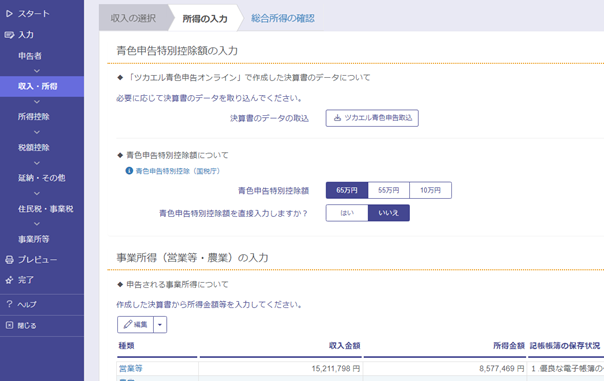604x381 pixels.
Task: Select the 55万円 deduction option
Action: 388,190
